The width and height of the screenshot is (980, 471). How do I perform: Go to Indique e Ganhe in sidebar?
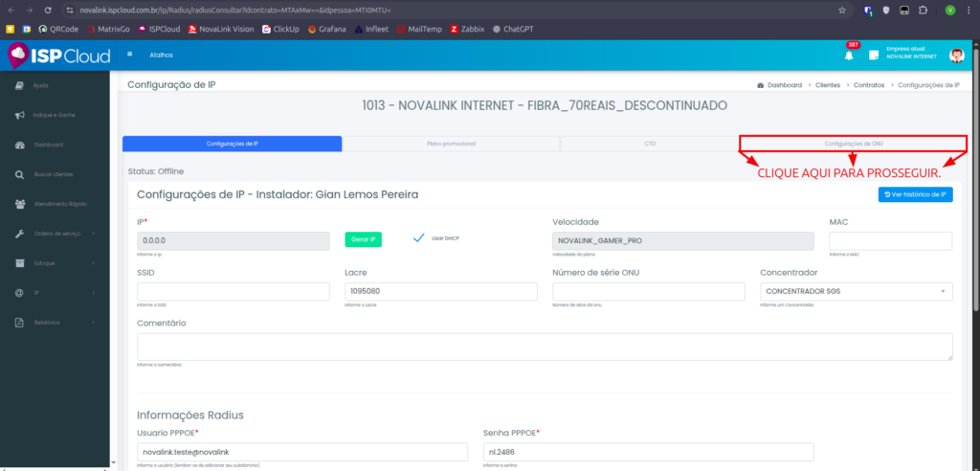[53, 116]
